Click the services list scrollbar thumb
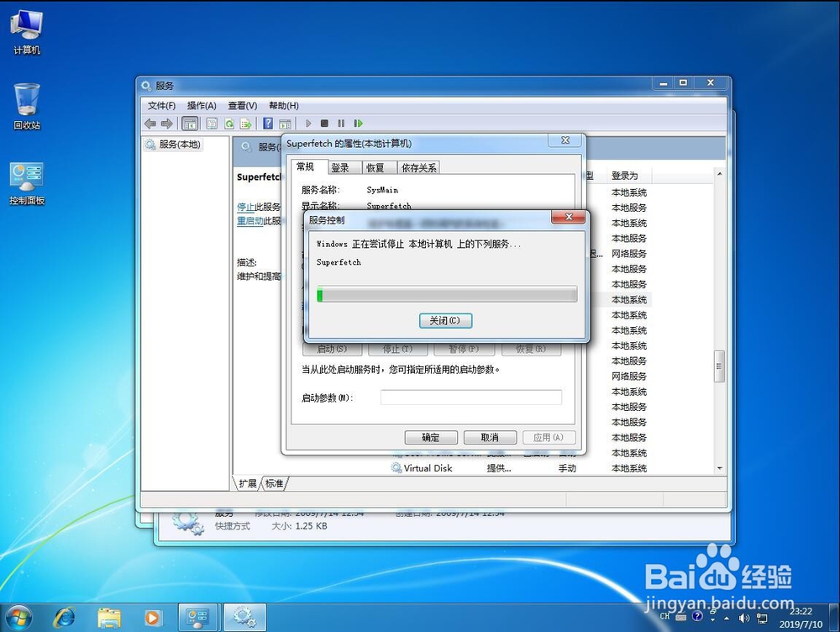 click(x=720, y=366)
